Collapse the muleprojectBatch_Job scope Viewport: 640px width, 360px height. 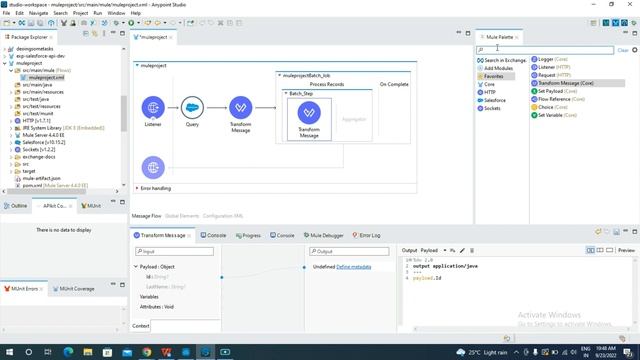[280, 76]
